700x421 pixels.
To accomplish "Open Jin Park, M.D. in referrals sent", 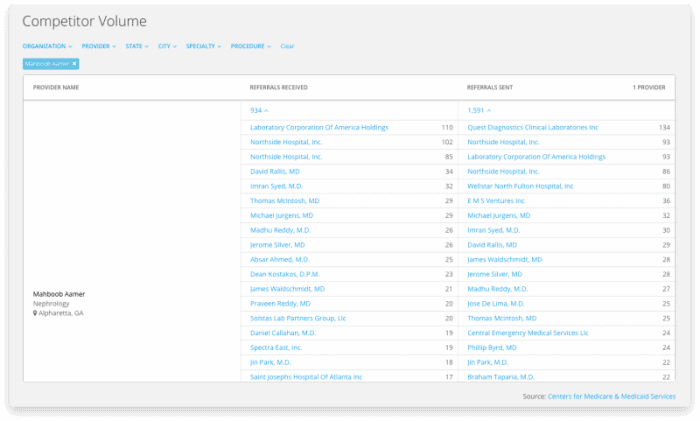I will 488,363.
